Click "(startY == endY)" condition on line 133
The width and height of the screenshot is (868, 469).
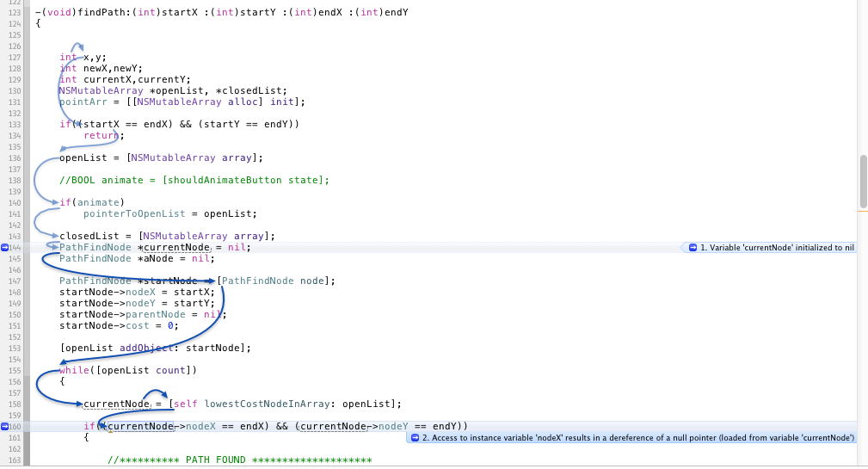[245, 124]
